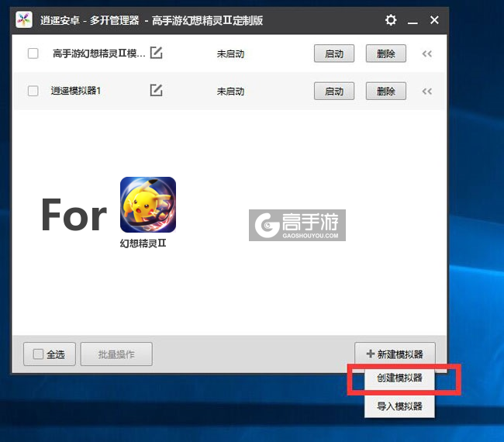
Task: Click 未启动 status of 高手游幻想精灵II模拟器 row
Action: (x=230, y=54)
